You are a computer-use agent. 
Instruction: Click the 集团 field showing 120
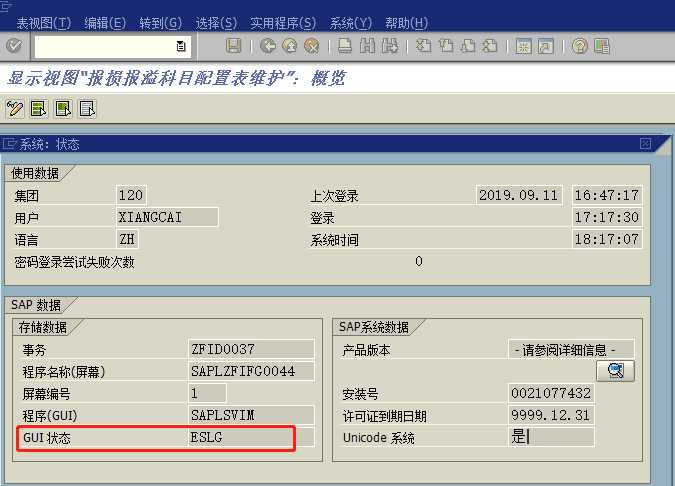[131, 195]
